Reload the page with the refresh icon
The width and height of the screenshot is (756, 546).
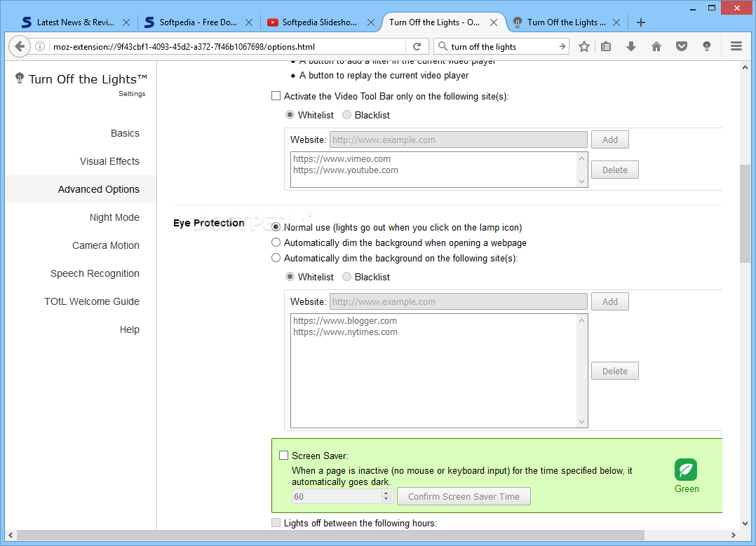pos(417,46)
